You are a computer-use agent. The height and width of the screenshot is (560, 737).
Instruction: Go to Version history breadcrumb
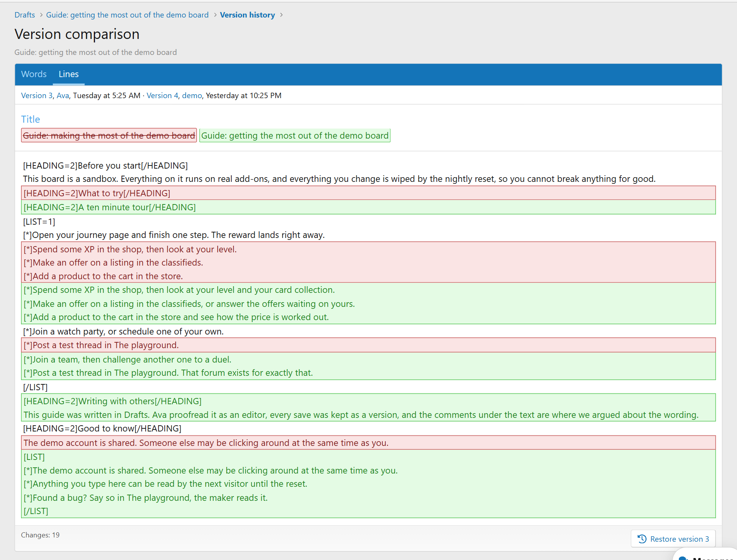247,15
